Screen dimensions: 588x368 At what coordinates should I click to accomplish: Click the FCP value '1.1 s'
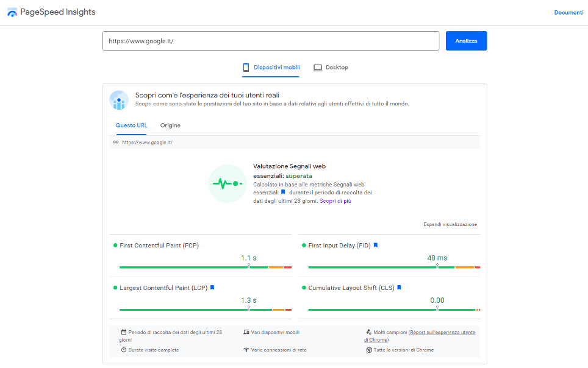(x=249, y=258)
